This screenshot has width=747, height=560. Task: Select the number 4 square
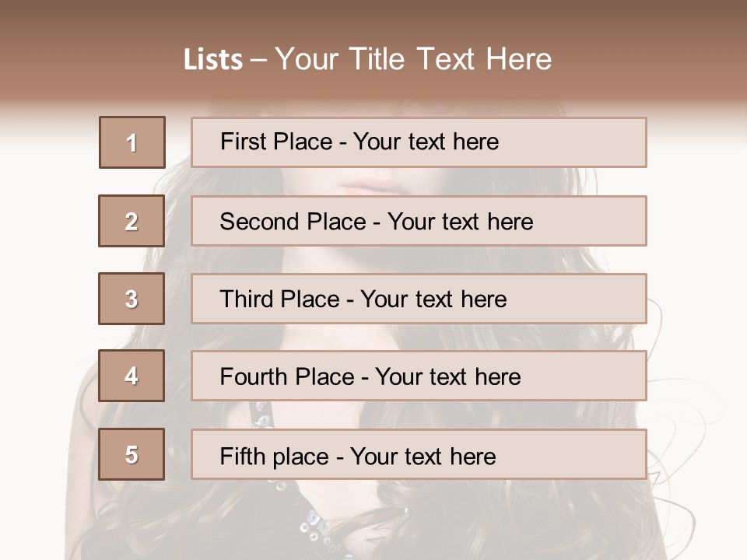[132, 376]
